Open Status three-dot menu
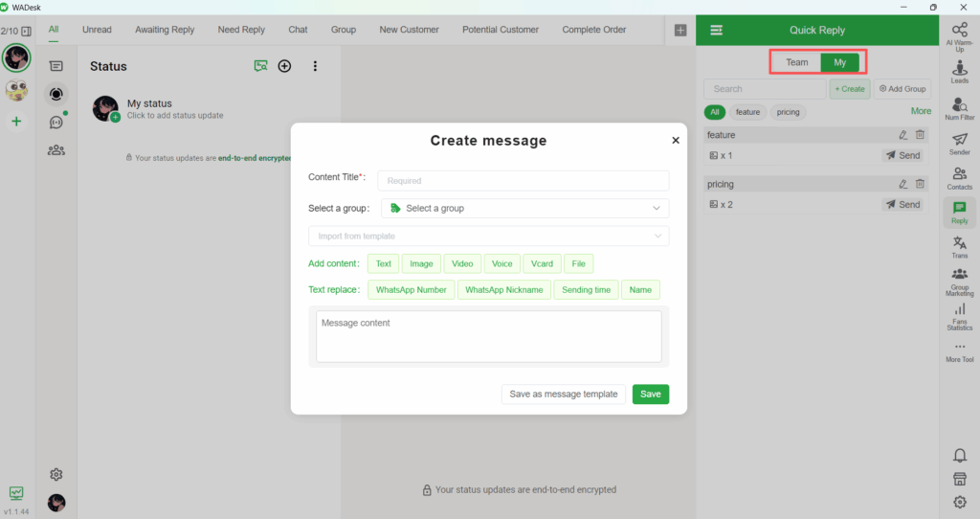This screenshot has width=980, height=519. click(315, 66)
